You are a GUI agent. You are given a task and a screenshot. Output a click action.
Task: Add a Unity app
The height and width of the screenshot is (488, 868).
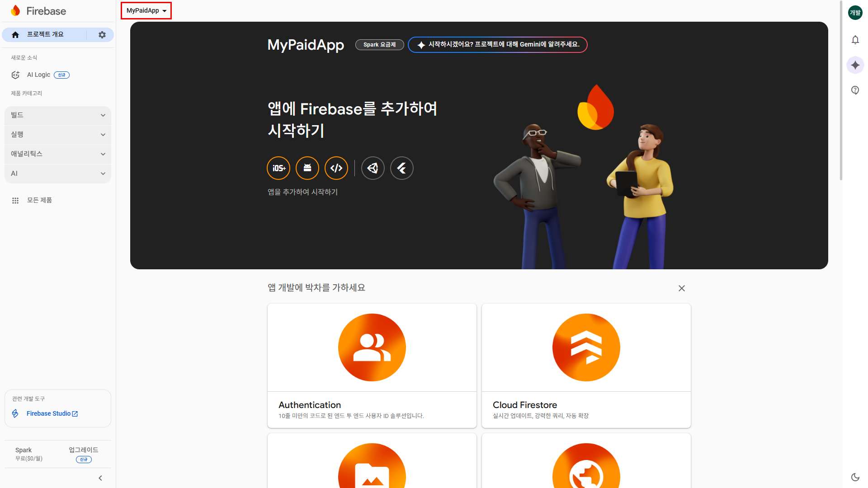(x=373, y=168)
